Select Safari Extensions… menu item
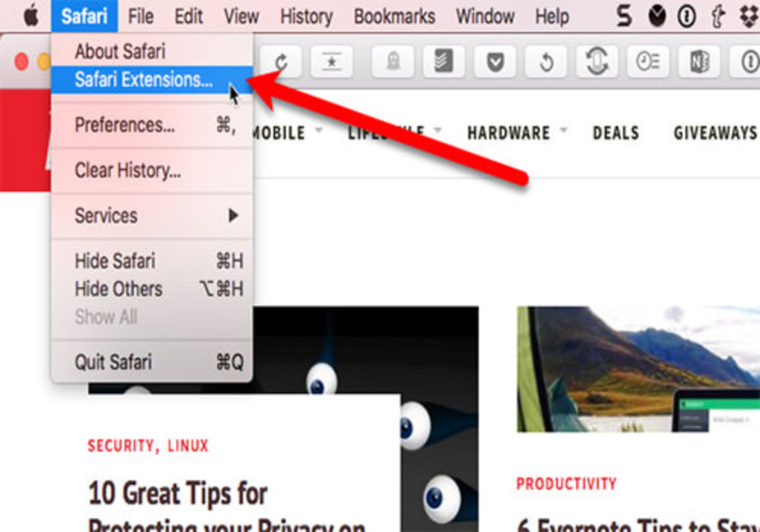The image size is (760, 532). coord(152,80)
